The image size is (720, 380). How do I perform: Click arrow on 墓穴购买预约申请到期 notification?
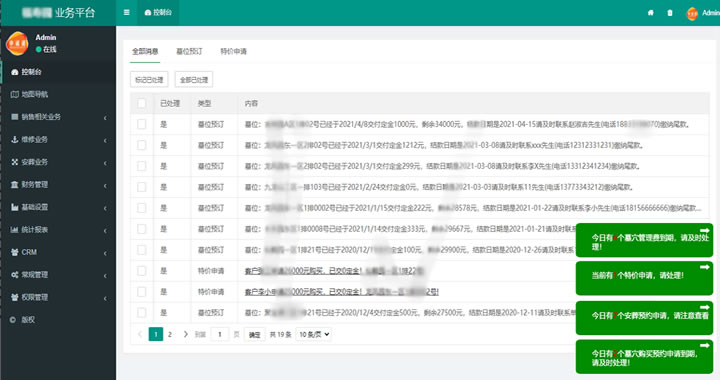(704, 345)
